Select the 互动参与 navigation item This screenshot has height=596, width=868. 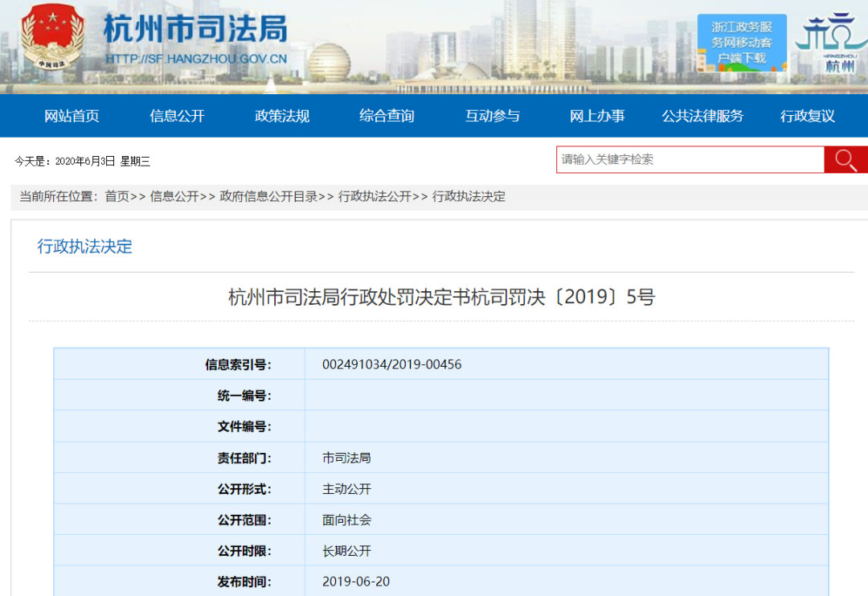[x=492, y=116]
